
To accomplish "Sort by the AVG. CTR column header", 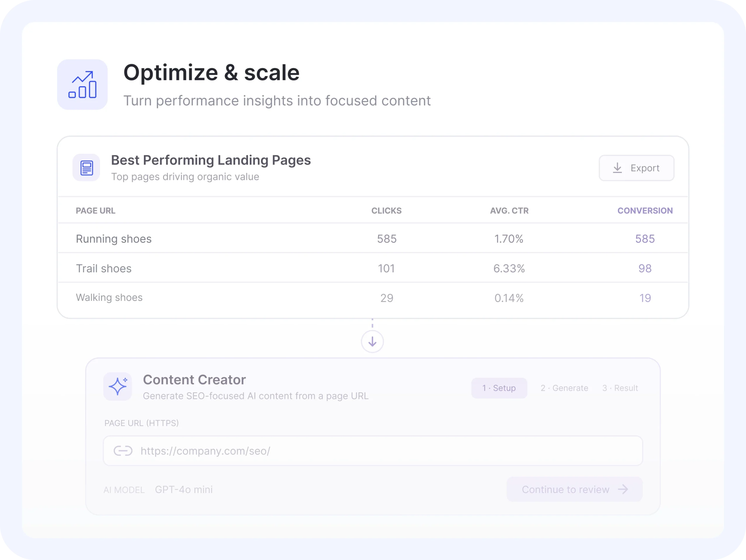I will [x=509, y=211].
